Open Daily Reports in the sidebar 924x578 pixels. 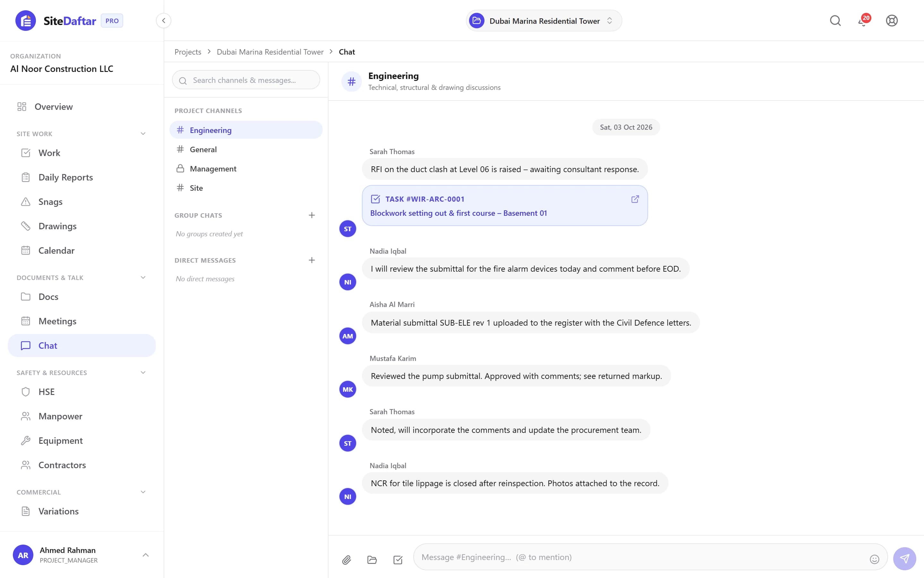(x=82, y=177)
